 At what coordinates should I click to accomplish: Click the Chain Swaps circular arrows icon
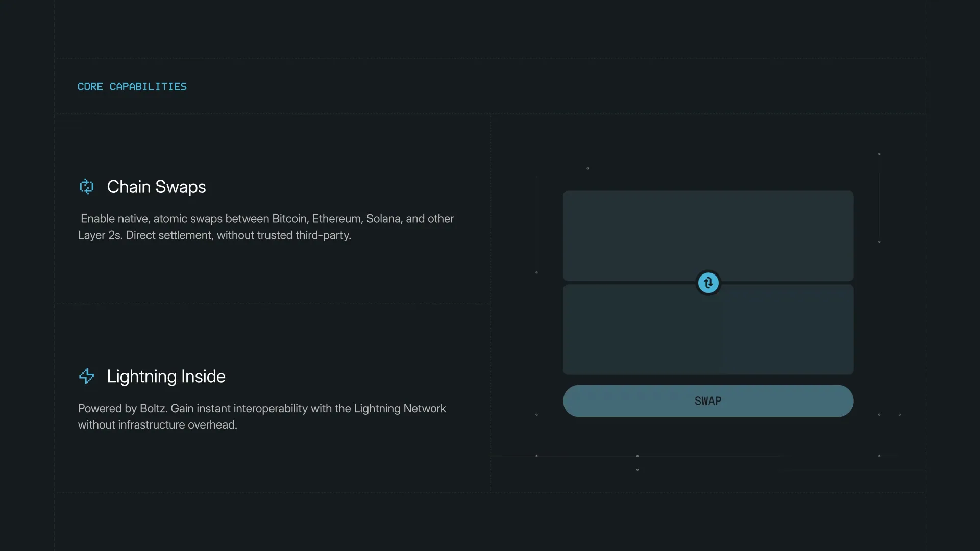[87, 187]
